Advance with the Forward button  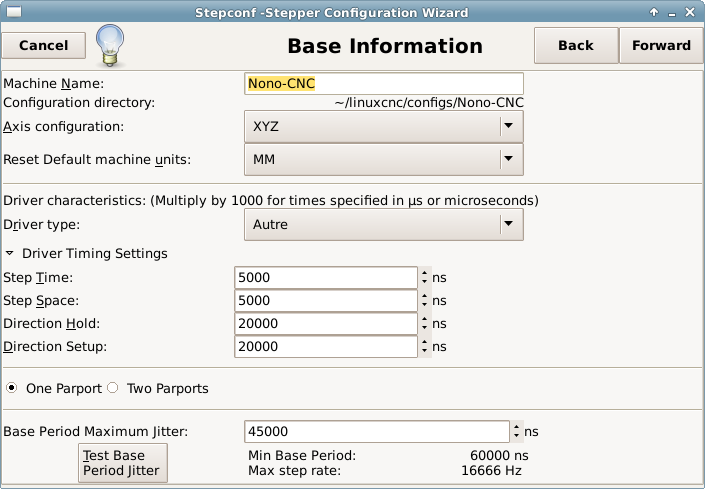click(x=661, y=45)
